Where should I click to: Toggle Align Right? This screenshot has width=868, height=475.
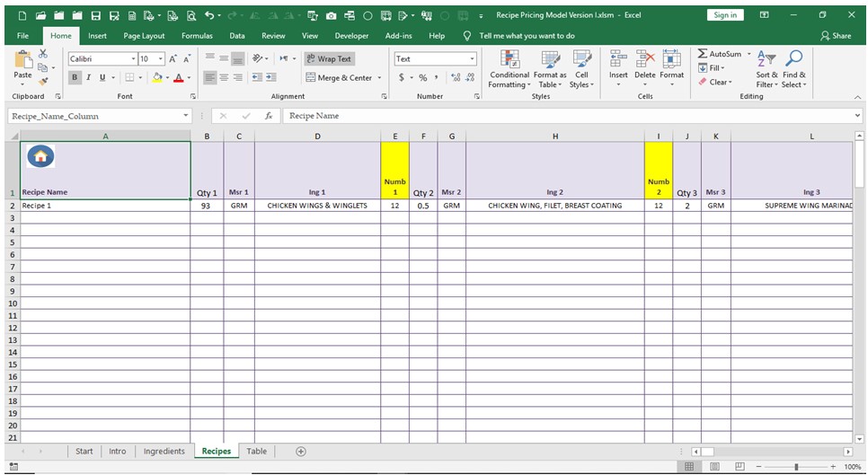[x=237, y=77]
